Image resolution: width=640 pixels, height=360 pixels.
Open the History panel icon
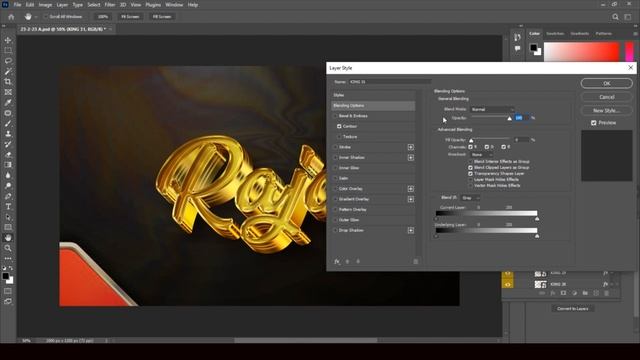coord(518,38)
